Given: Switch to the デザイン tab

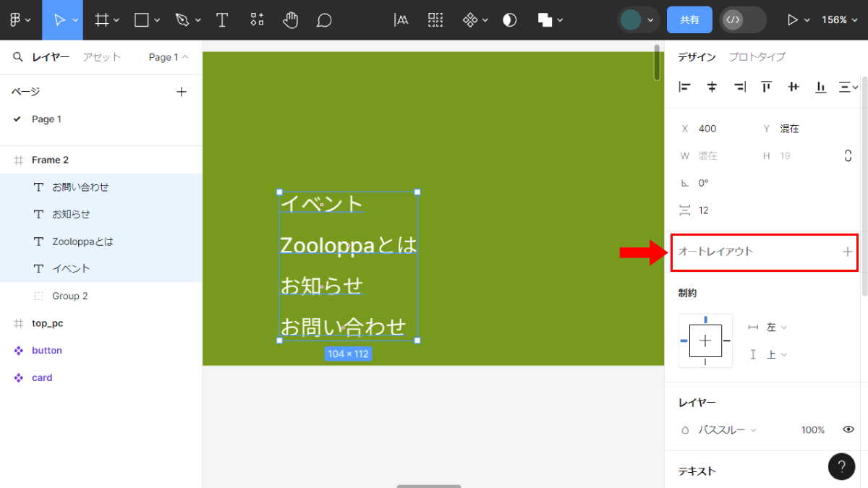Looking at the screenshot, I should pos(697,57).
